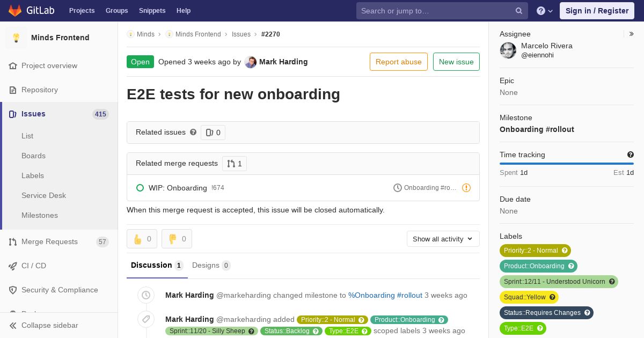Click the Related issues help icon

tap(193, 132)
